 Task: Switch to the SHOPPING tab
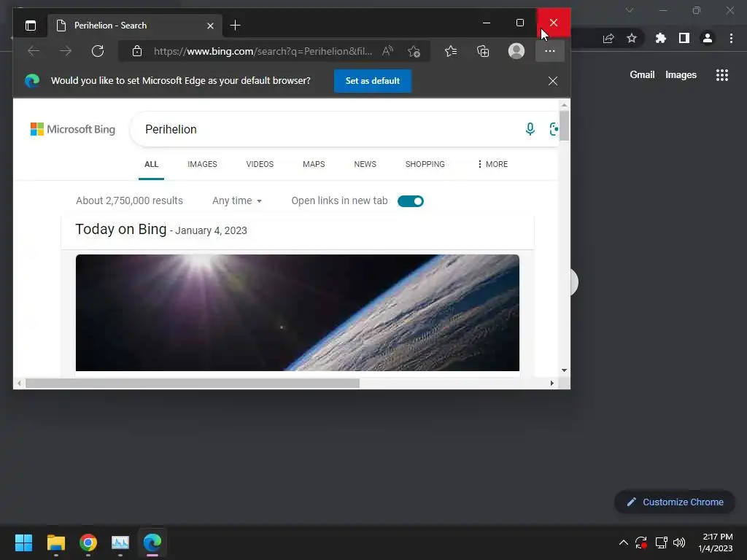pos(425,164)
